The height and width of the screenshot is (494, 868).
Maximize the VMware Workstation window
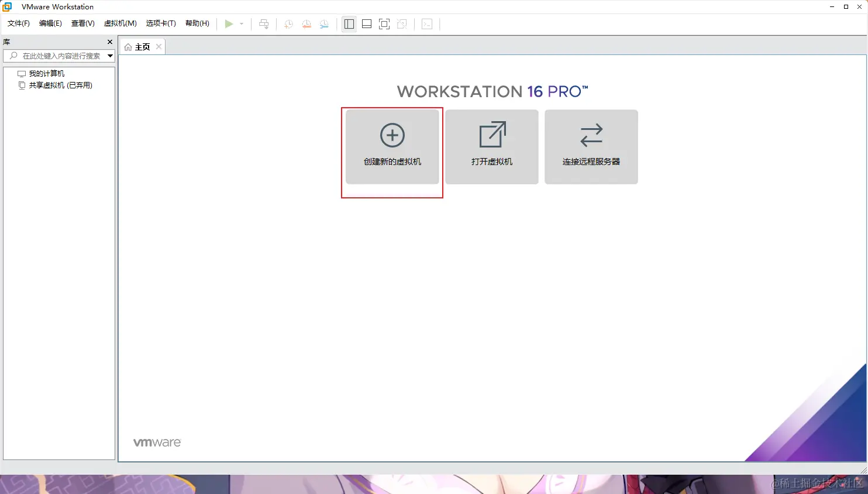coord(846,6)
